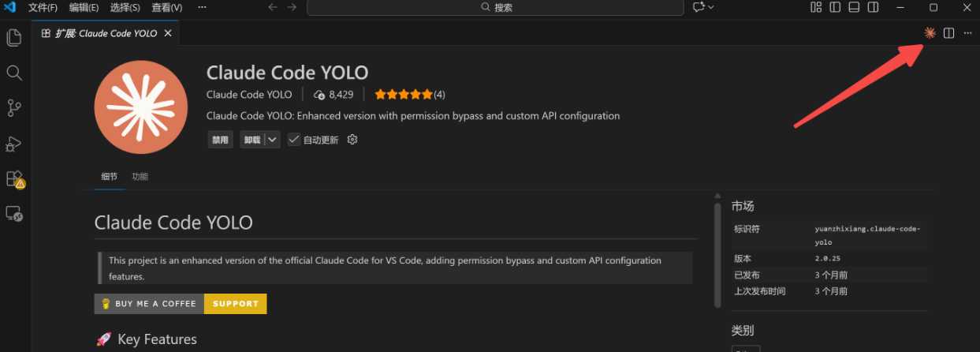Click the yellow SUPPORT badge link
Screen dimensions: 980x352
235,304
